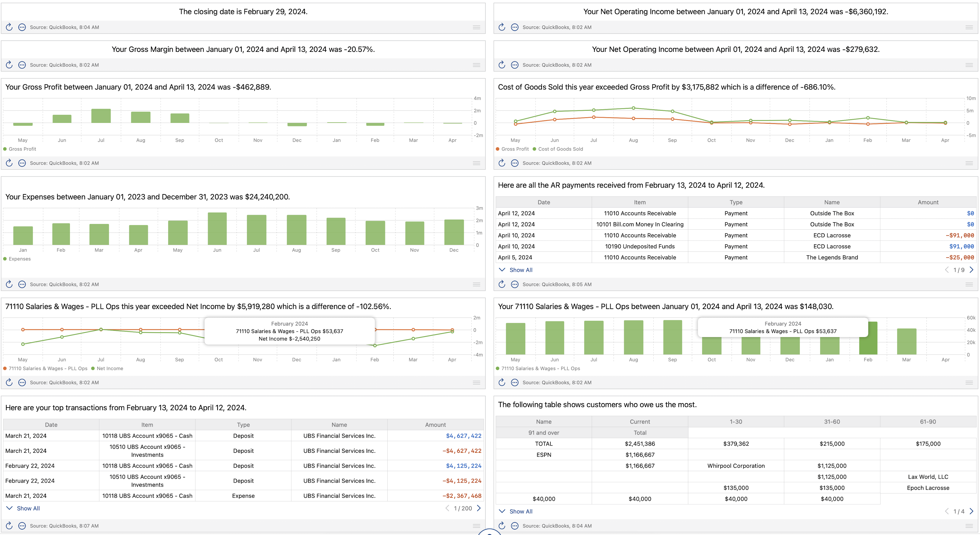980x535 pixels.
Task: Toggle Expenses legend color dot
Action: point(5,259)
